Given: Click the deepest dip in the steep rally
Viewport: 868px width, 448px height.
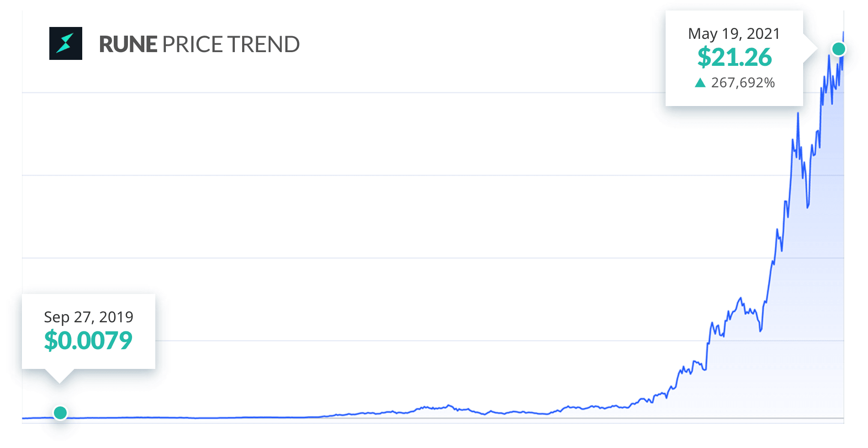Looking at the screenshot, I should pyautogui.click(x=808, y=207).
